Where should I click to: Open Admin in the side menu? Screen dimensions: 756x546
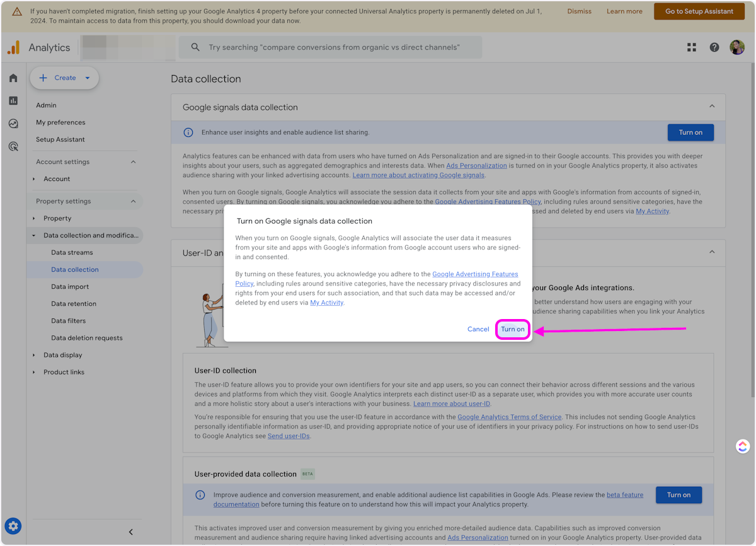tap(46, 105)
